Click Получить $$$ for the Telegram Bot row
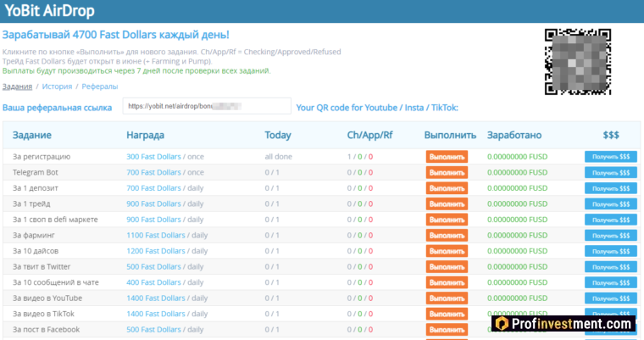 pos(610,172)
